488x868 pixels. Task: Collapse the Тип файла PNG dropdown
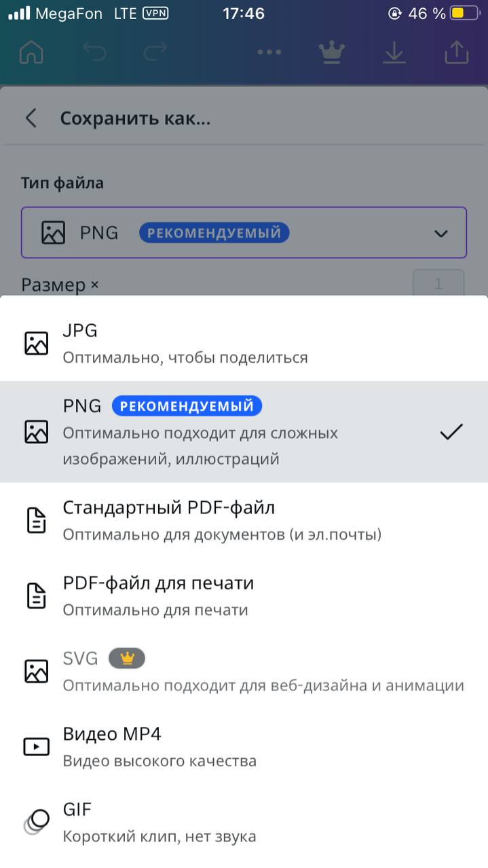pyautogui.click(x=244, y=233)
